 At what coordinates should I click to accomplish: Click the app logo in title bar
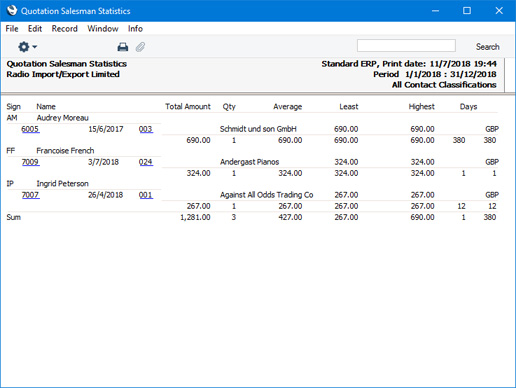12,11
